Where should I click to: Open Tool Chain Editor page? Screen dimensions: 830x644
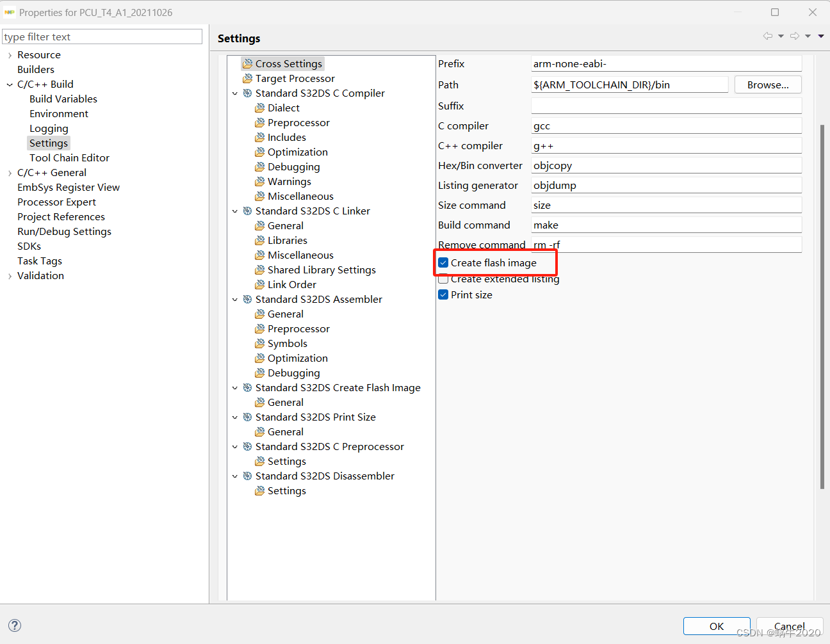pyautogui.click(x=69, y=157)
